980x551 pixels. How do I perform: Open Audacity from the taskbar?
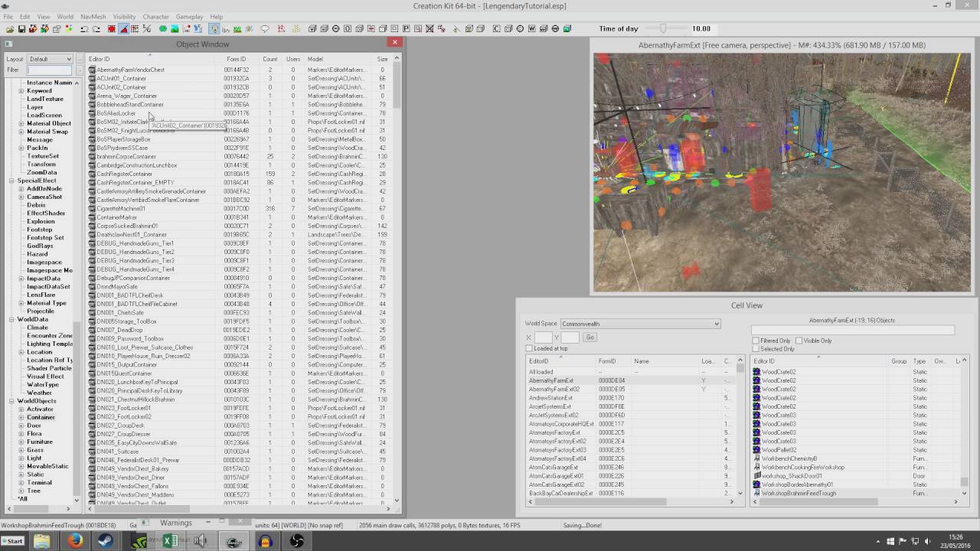click(x=266, y=541)
